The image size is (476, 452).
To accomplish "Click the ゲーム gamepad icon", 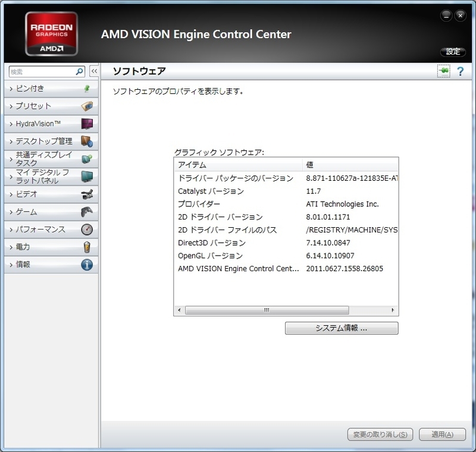I will click(x=87, y=212).
